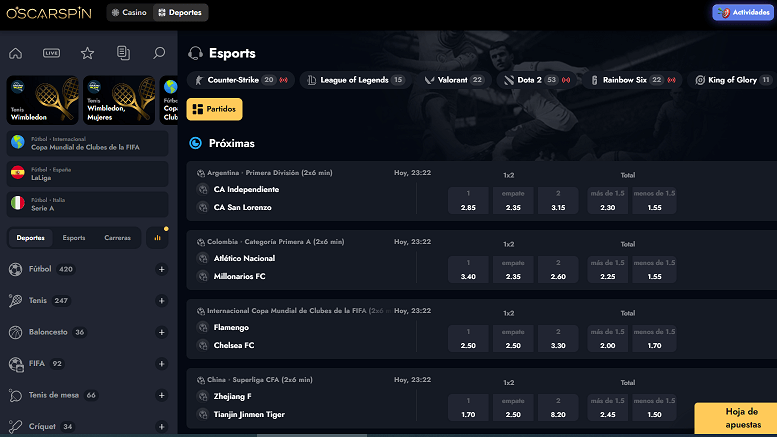777x437 pixels.
Task: Click the search magnifier icon
Action: (159, 53)
